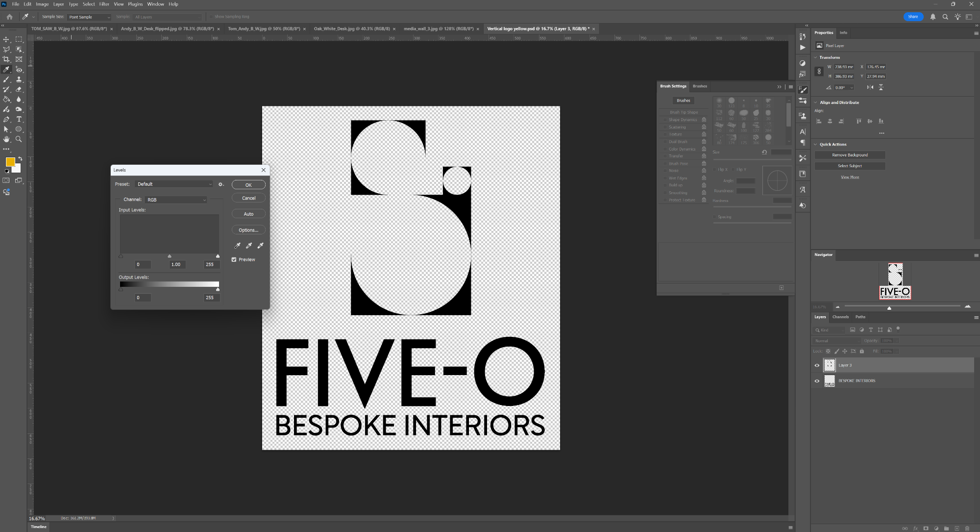Uncheck the Preview checkbox in Levels
This screenshot has height=532, width=980.
(234, 259)
